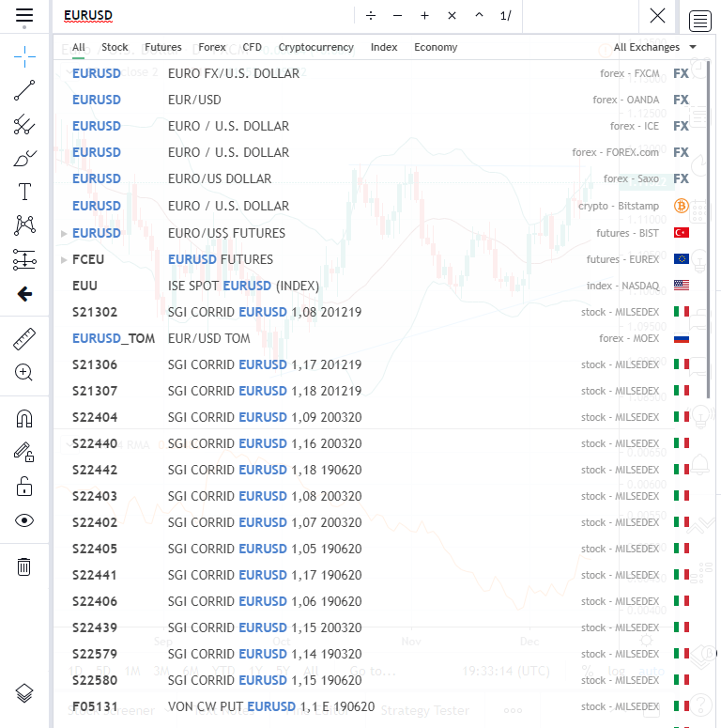Select the Futures filter tab
The height and width of the screenshot is (728, 721).
162,47
